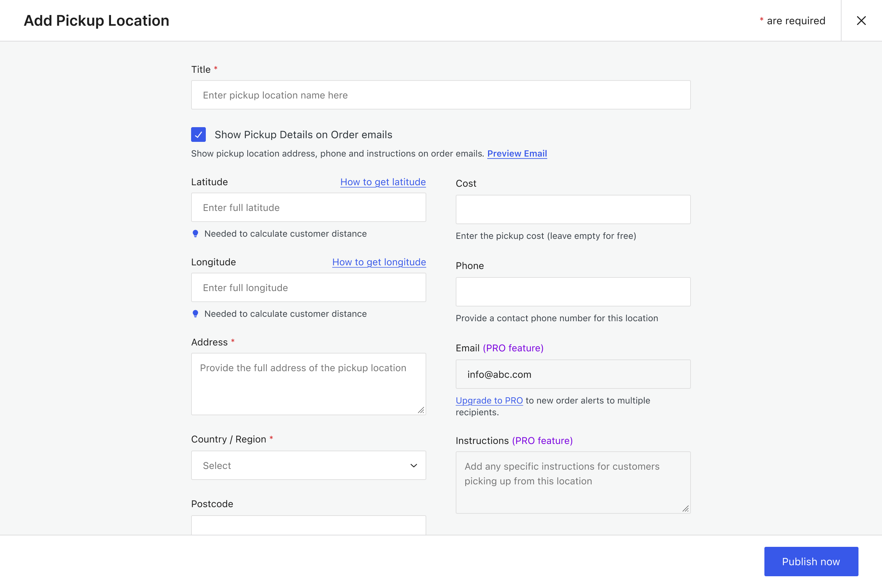Open the How to get latitude link
The height and width of the screenshot is (588, 882).
(x=383, y=182)
